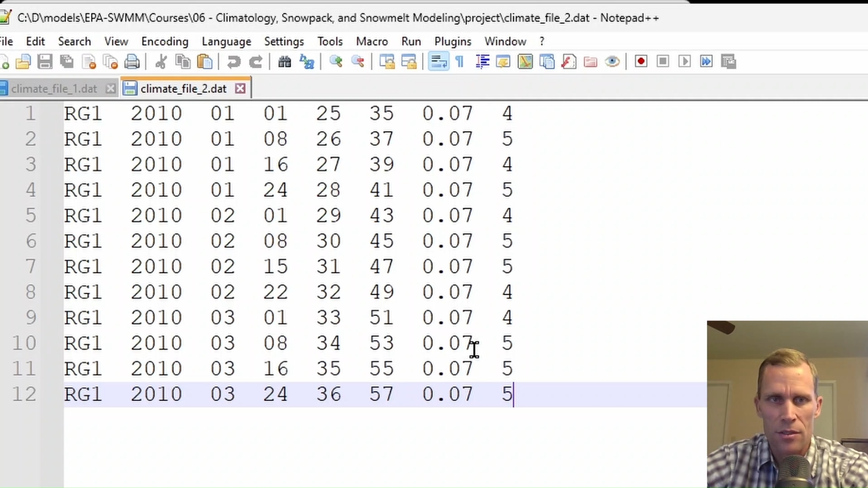Image resolution: width=868 pixels, height=488 pixels.
Task: Start macro recording with red circle
Action: pyautogui.click(x=641, y=62)
